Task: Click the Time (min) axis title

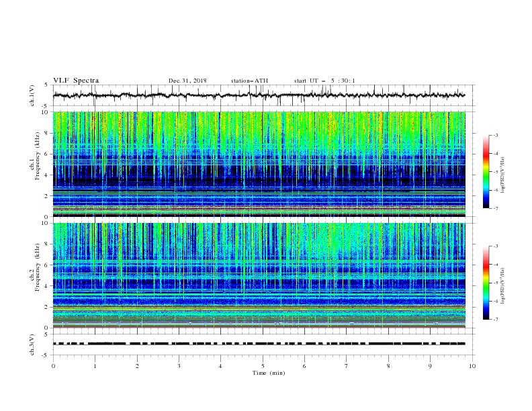Action: click(x=269, y=373)
